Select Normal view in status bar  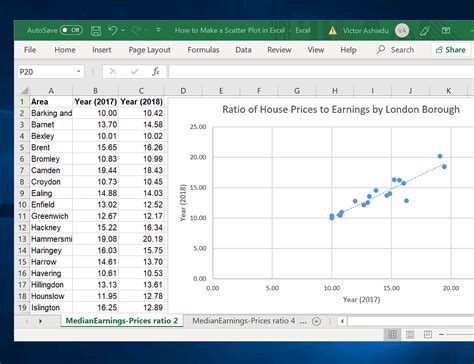click(392, 334)
